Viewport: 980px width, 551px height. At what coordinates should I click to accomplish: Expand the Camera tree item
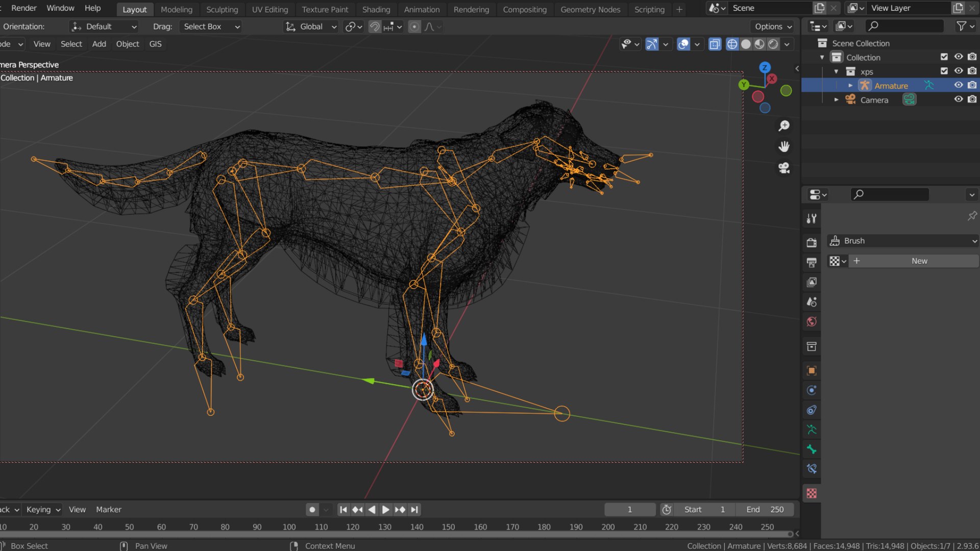[x=836, y=99]
